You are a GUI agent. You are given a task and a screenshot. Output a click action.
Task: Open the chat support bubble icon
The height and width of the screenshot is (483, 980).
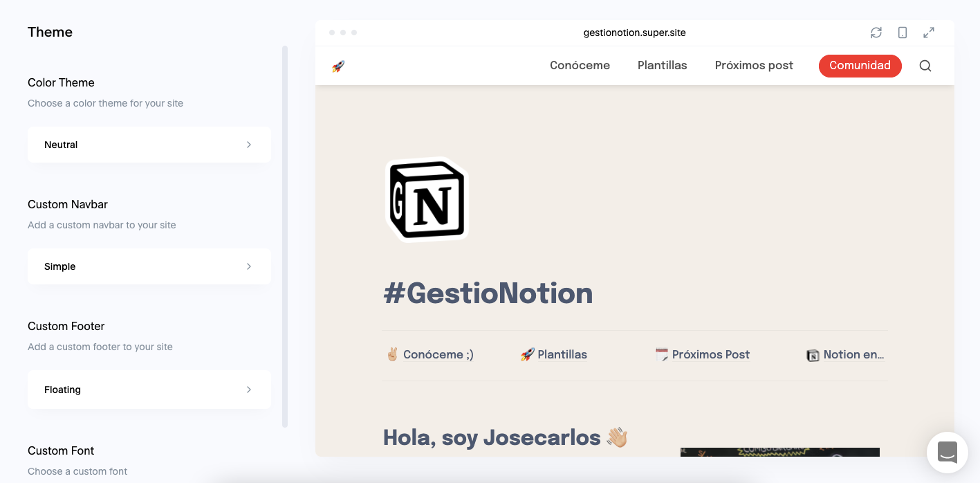click(x=947, y=452)
